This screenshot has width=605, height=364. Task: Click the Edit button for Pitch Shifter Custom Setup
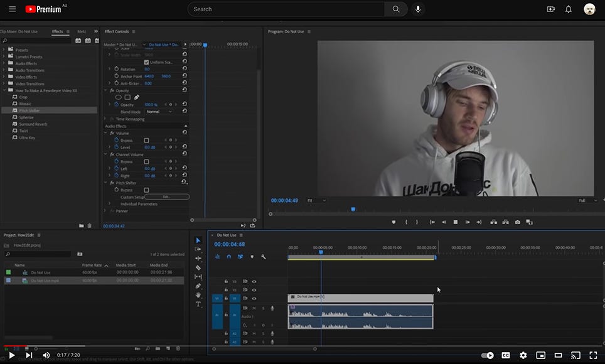click(167, 196)
